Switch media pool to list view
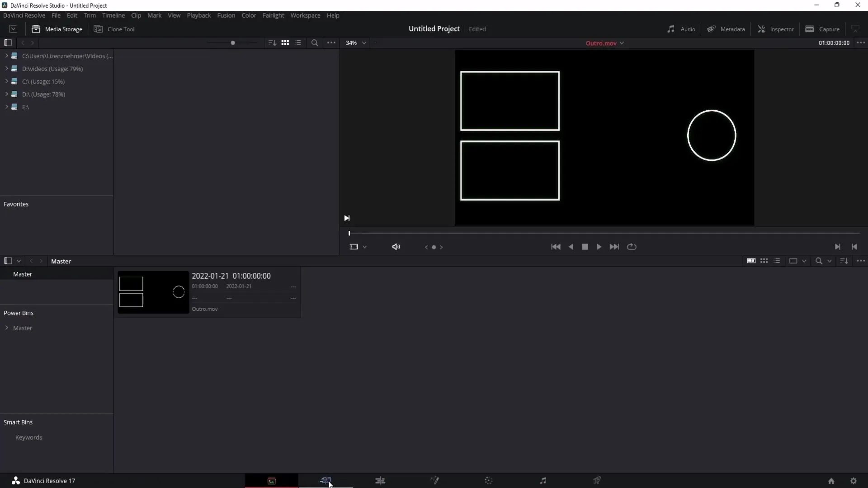 pyautogui.click(x=777, y=261)
